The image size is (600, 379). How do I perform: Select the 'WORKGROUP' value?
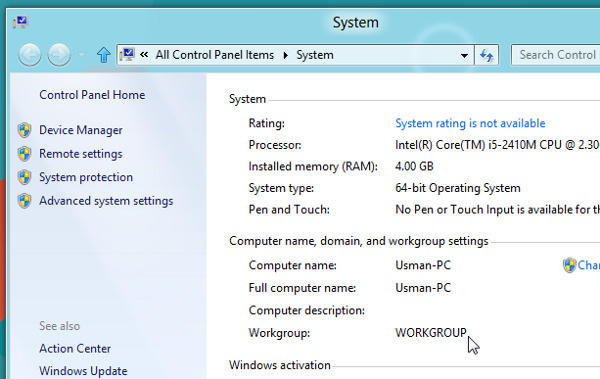point(431,333)
